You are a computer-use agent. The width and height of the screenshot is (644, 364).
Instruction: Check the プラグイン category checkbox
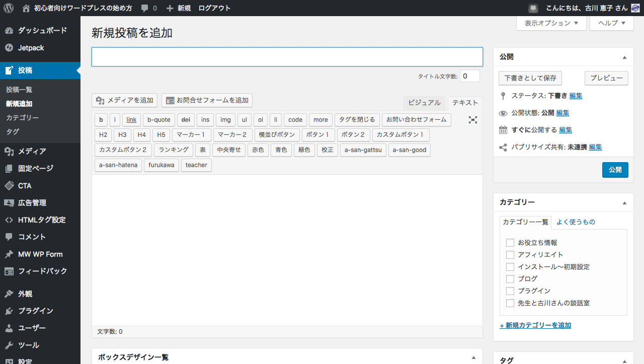pyautogui.click(x=510, y=291)
